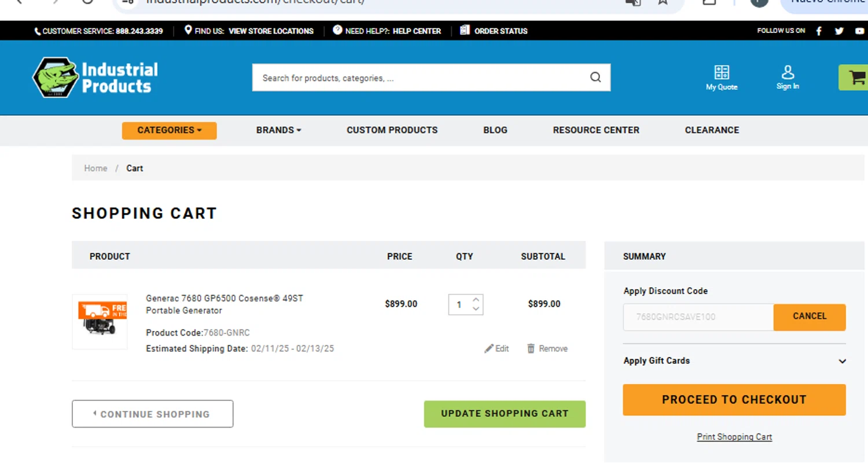Click the Apply Discount Code label
The width and height of the screenshot is (868, 471).
(665, 291)
